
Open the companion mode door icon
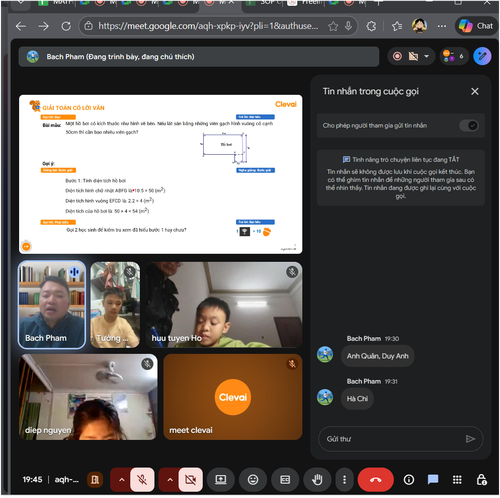pyautogui.click(x=95, y=480)
